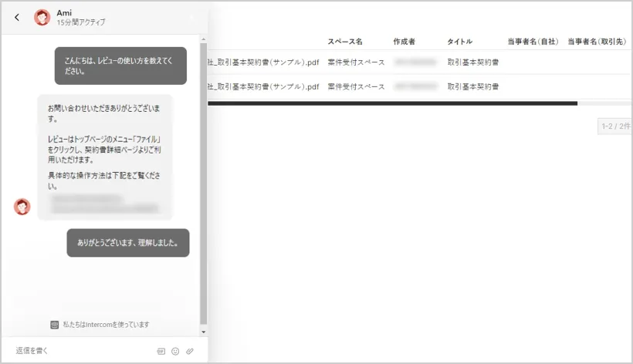Click Ami's small avatar beside the message
Image resolution: width=633 pixels, height=364 pixels.
[22, 207]
